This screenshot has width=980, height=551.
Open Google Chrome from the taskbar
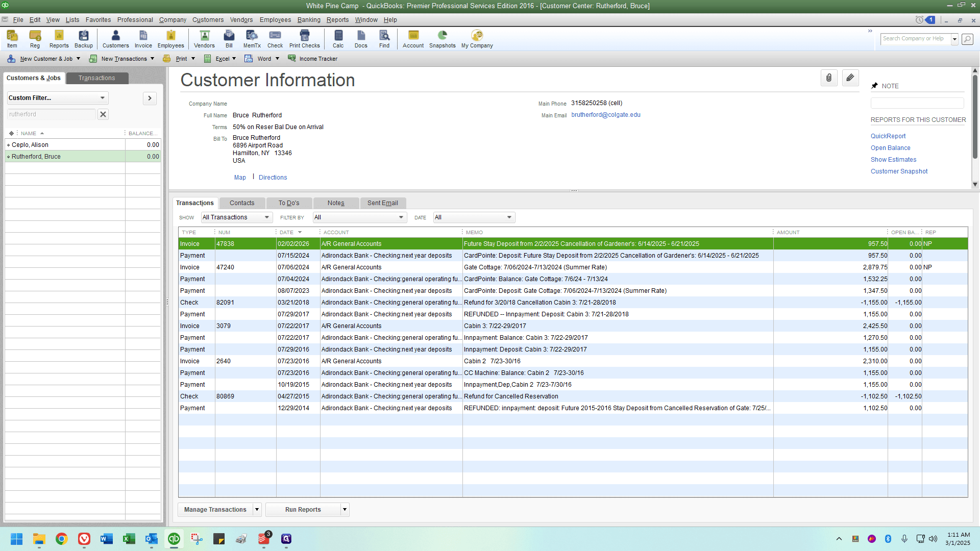point(62,539)
